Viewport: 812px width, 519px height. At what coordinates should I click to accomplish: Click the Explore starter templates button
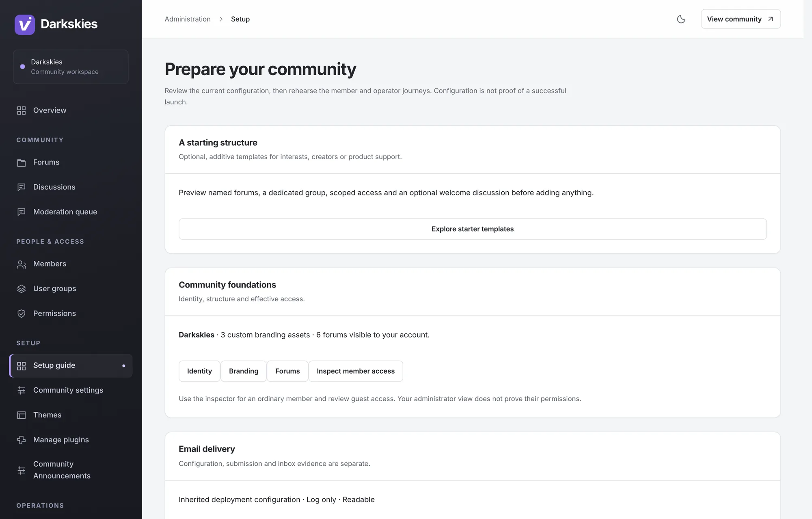pos(473,229)
